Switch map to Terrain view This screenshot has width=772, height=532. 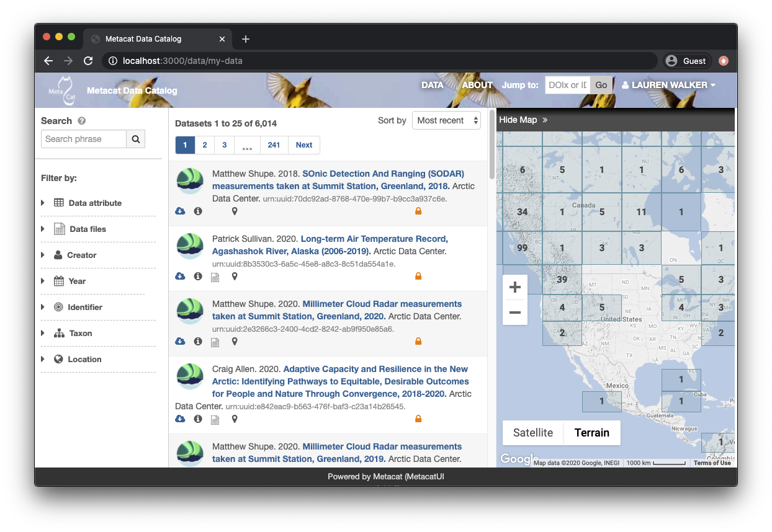[591, 433]
